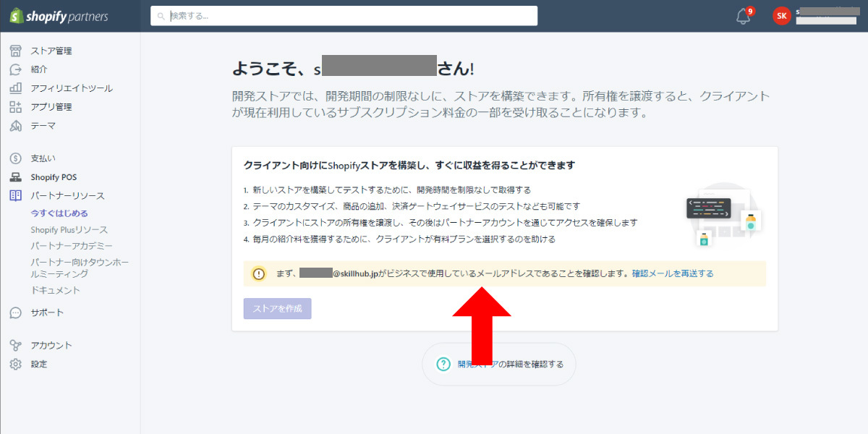Open パートナーアカデミー submenu item

coord(72,246)
